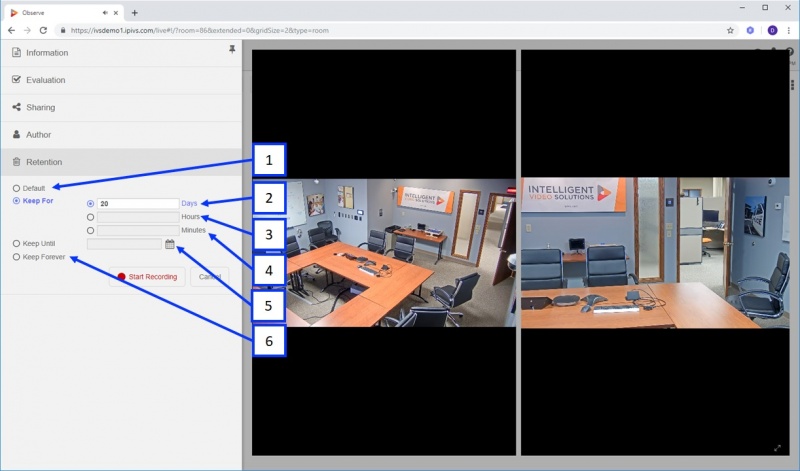Open the Information panel section
Viewport: 800px width, 471px height.
pos(121,53)
